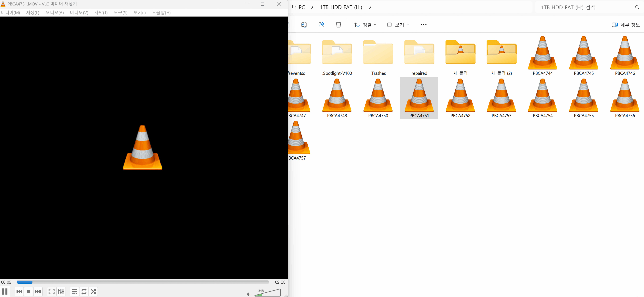Toggle loop mode in VLC
The height and width of the screenshot is (297, 644).
(84, 292)
